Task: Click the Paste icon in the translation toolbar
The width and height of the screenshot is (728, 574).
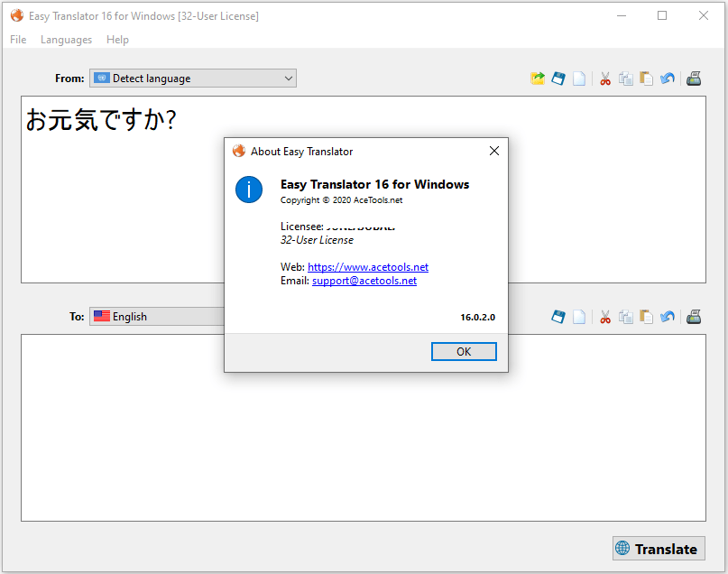Action: [646, 317]
